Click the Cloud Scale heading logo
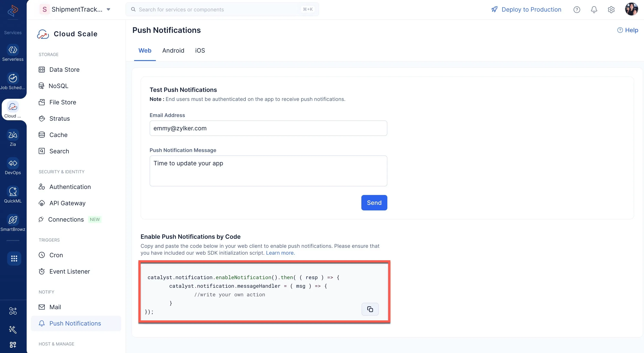 click(x=43, y=34)
